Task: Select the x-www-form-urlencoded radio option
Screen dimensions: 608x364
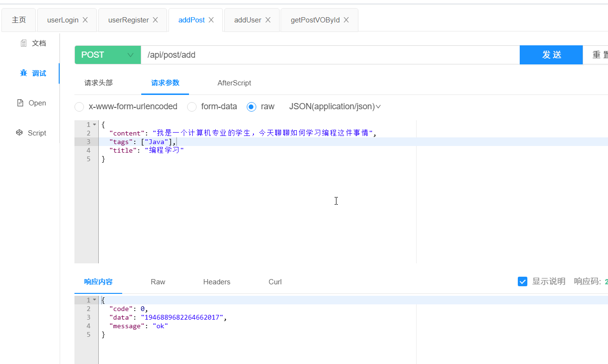Action: 79,107
